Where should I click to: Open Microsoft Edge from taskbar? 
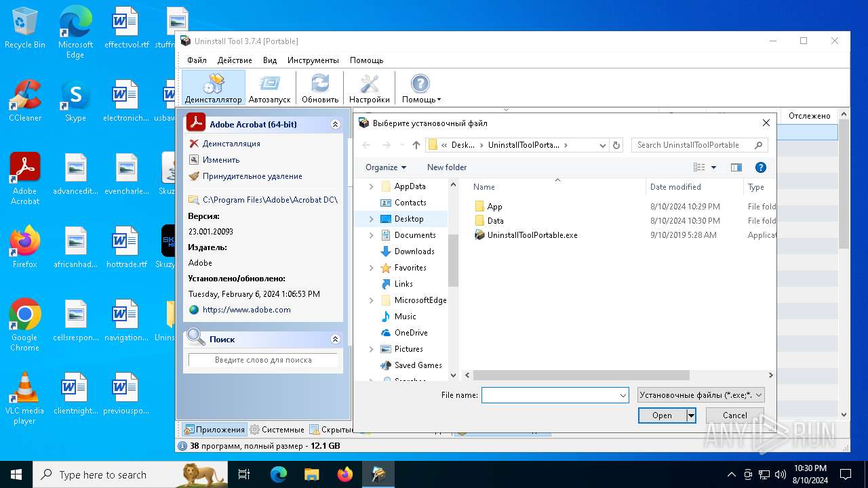(279, 474)
